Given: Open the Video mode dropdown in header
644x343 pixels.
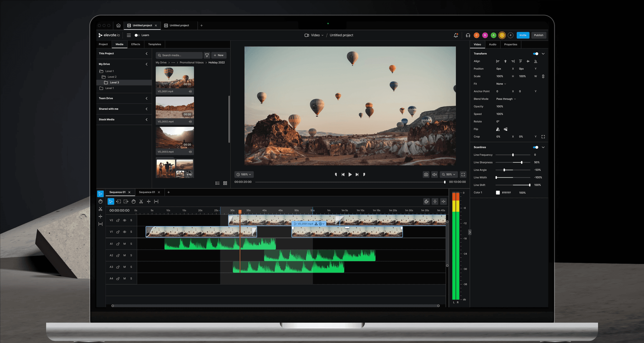Looking at the screenshot, I should coord(314,35).
